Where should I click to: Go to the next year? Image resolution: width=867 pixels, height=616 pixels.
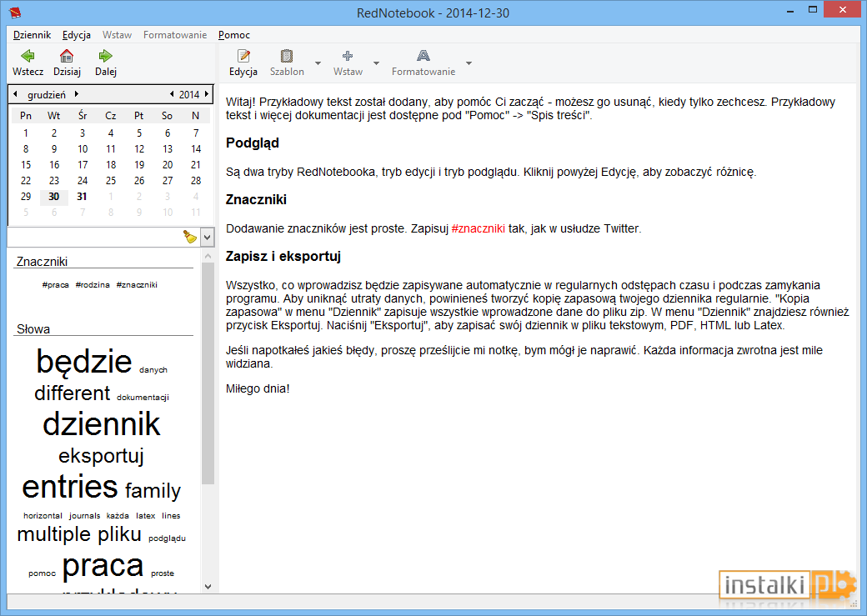click(207, 94)
